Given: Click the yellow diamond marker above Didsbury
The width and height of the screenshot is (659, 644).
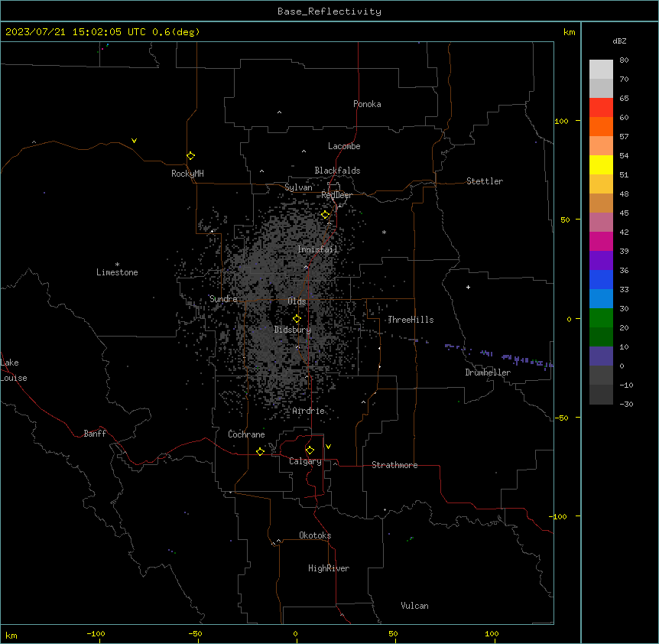Looking at the screenshot, I should click(x=297, y=319).
